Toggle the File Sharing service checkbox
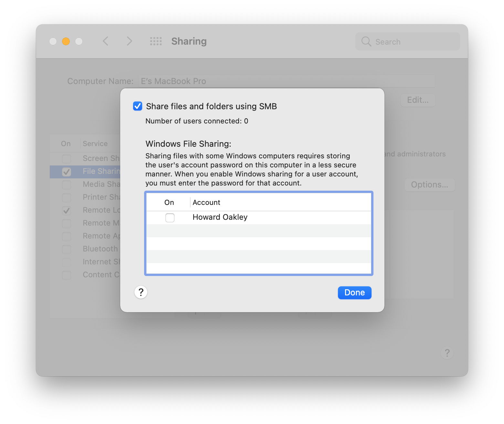 coord(67,172)
